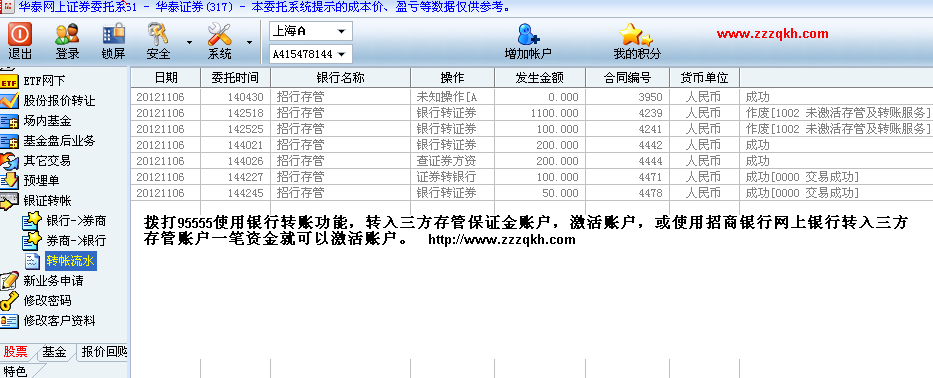
Task: Sort by 货币单位 column header
Action: pos(705,77)
